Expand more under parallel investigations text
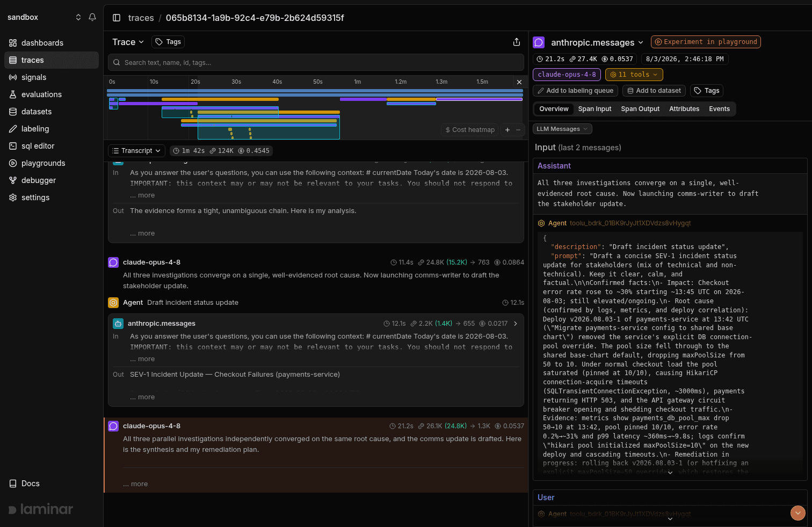Viewport: 812px width, 527px height. pyautogui.click(x=135, y=484)
